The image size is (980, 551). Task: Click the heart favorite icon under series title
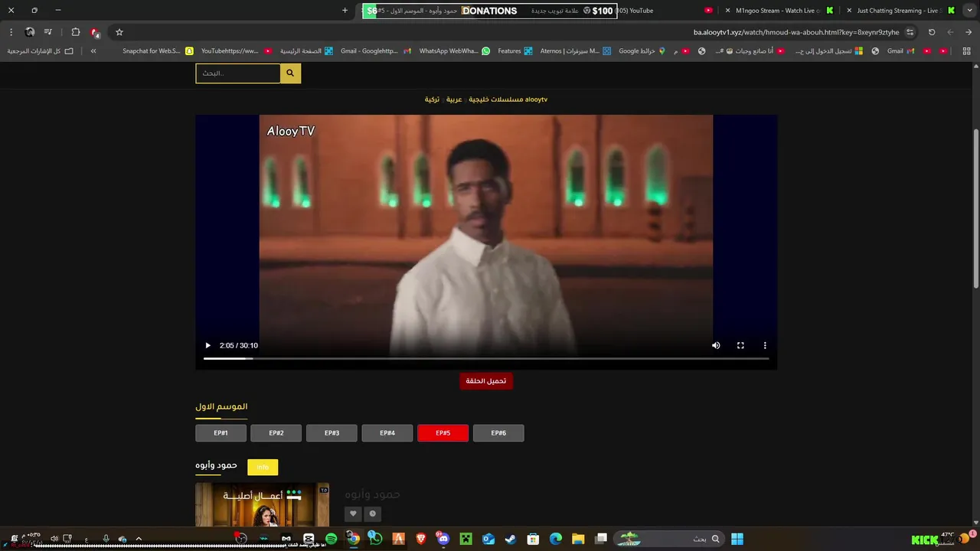click(353, 514)
